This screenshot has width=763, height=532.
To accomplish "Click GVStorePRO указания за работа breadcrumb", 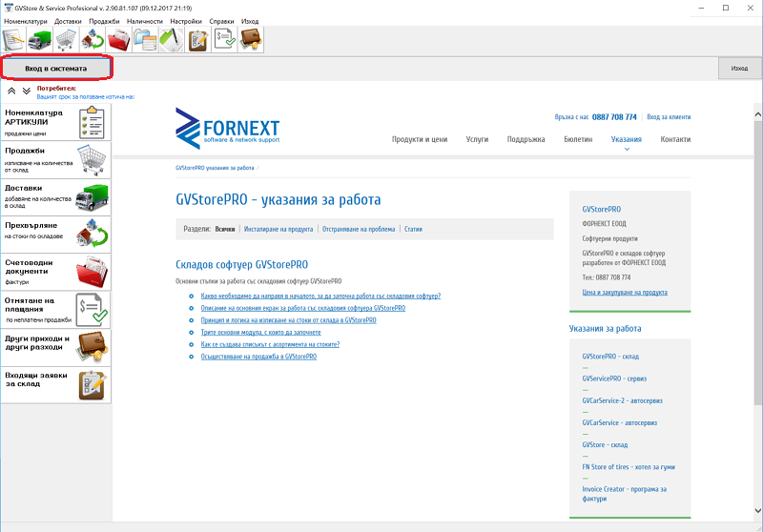I will coord(215,168).
